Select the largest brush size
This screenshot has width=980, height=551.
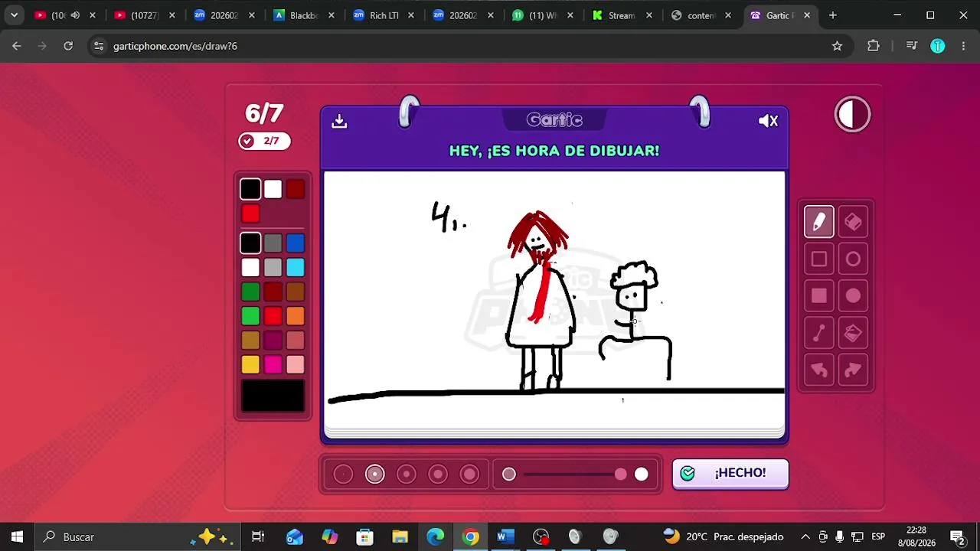tap(469, 474)
